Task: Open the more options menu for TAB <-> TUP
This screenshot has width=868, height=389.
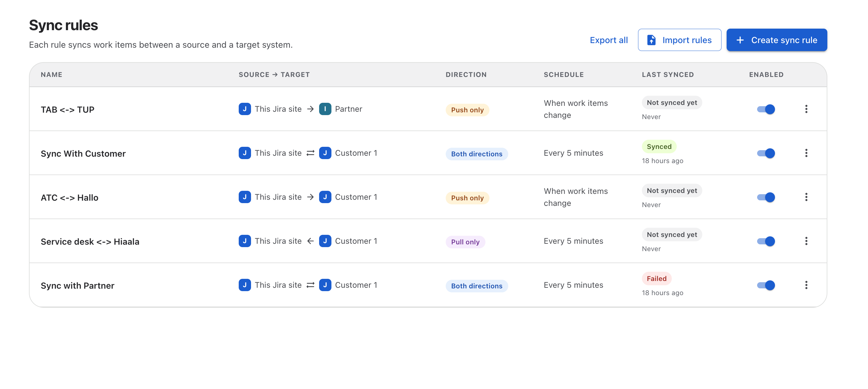Action: coord(806,109)
